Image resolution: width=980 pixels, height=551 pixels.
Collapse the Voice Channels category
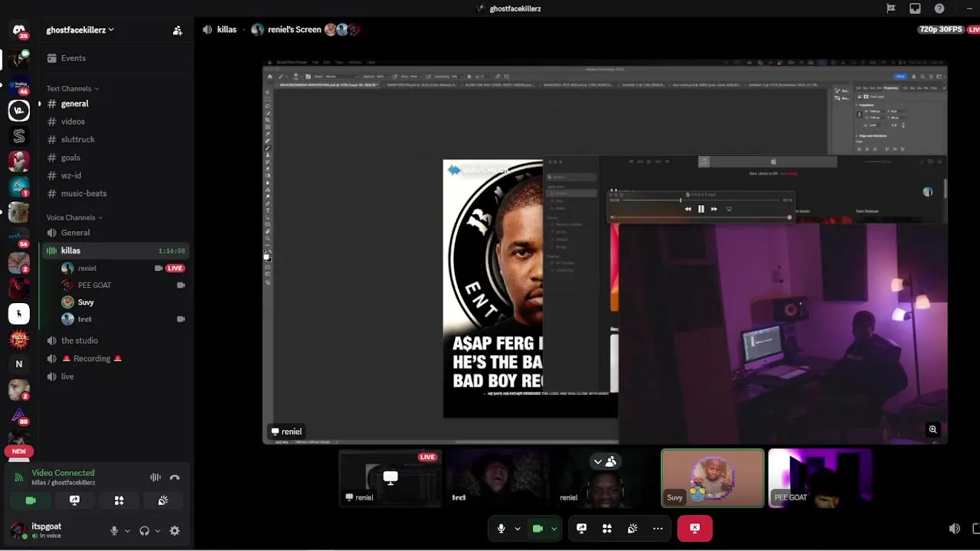coord(74,217)
